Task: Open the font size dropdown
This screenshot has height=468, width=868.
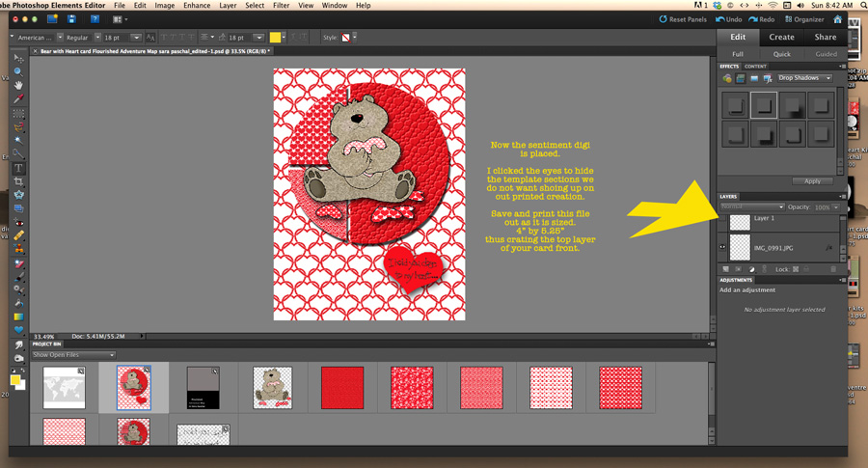Action: (136, 38)
